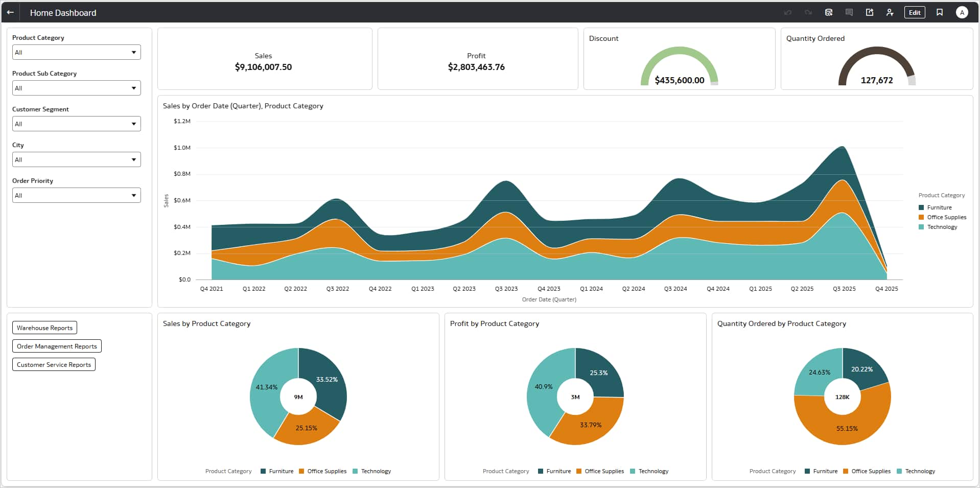
Task: Click the chart title Sales by Order Date (Quarter)
Action: click(x=243, y=106)
